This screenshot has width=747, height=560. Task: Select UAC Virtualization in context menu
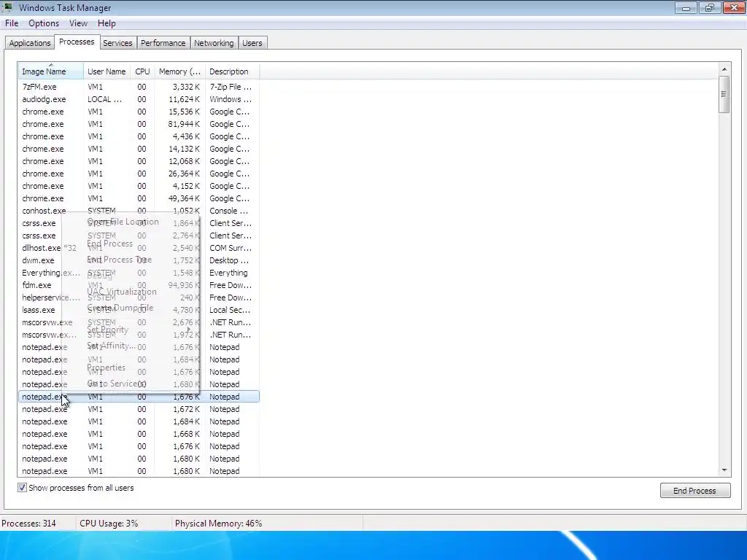[x=122, y=292]
